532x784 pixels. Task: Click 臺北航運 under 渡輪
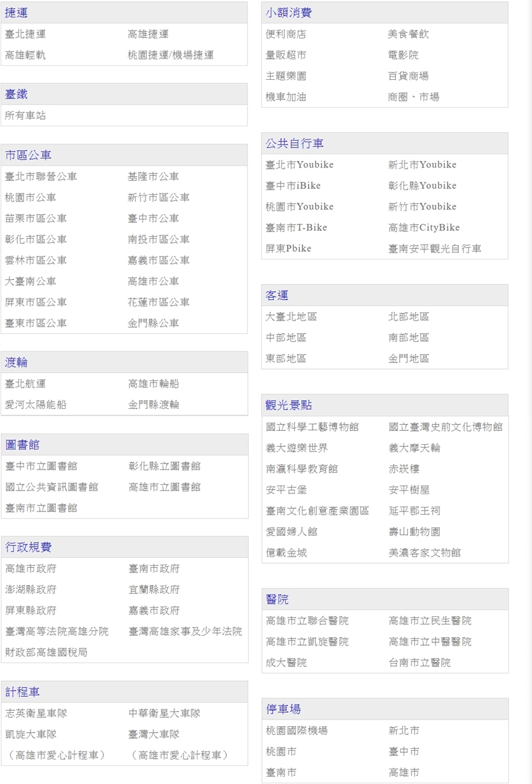point(25,384)
